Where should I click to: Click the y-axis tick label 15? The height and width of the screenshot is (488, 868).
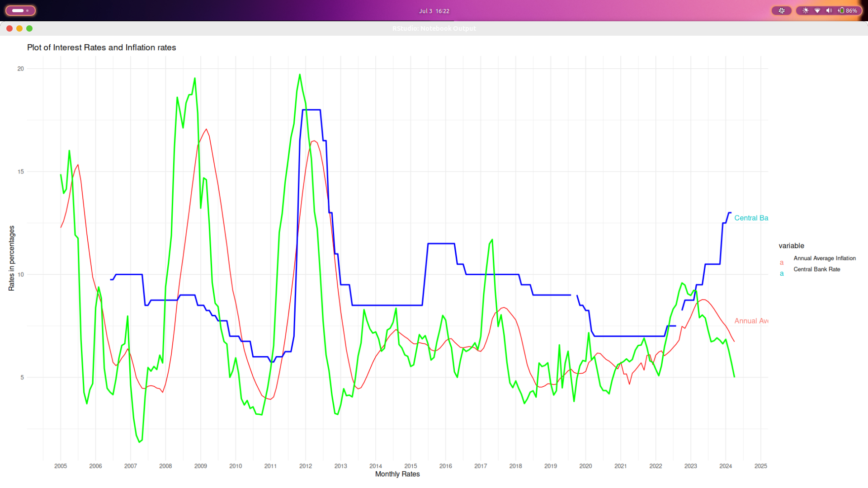coord(20,172)
